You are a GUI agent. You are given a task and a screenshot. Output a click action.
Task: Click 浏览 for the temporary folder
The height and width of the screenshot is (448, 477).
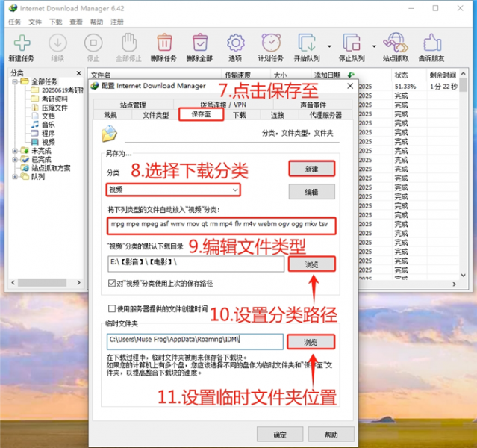click(311, 342)
